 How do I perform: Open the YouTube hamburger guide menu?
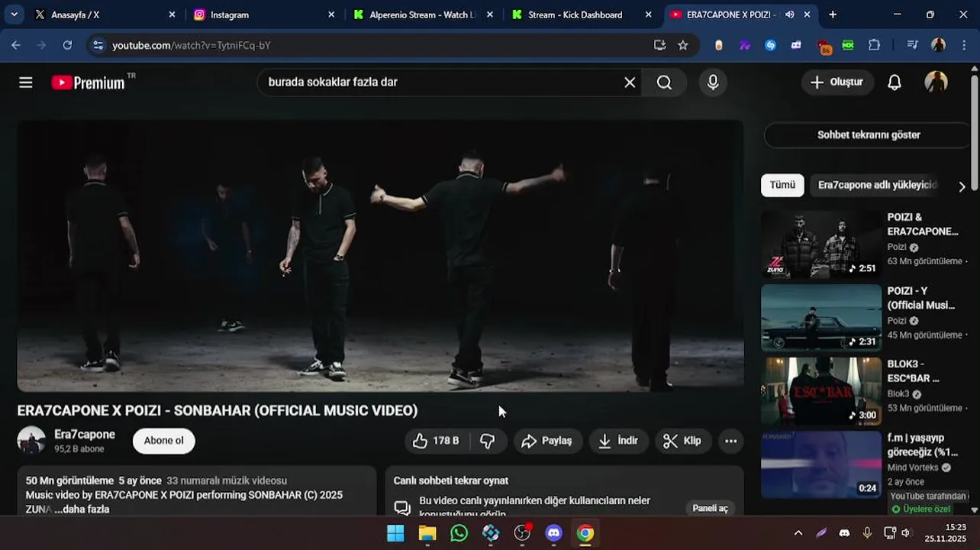coord(26,82)
